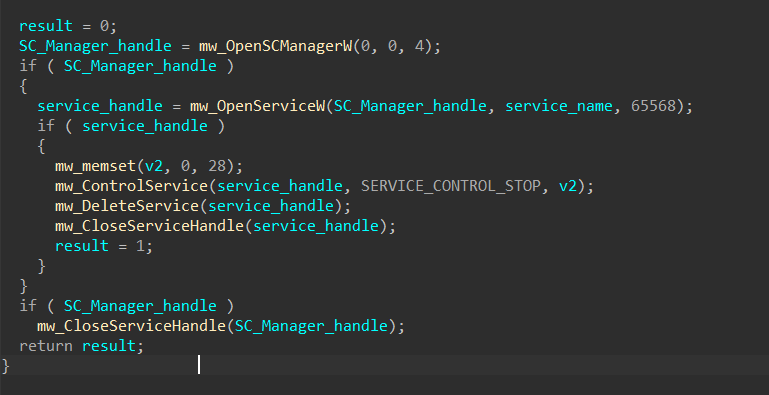The width and height of the screenshot is (769, 395).
Task: Click the mw_memset function call
Action: pyautogui.click(x=95, y=166)
